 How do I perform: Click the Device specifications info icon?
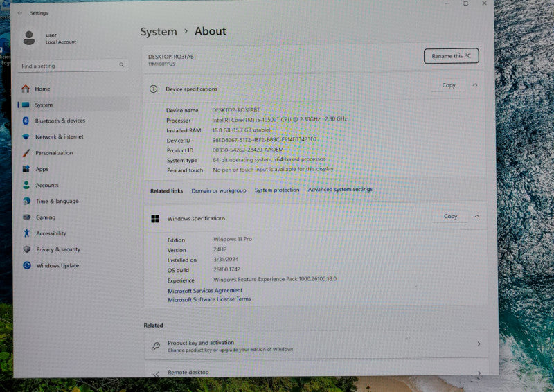pos(153,89)
